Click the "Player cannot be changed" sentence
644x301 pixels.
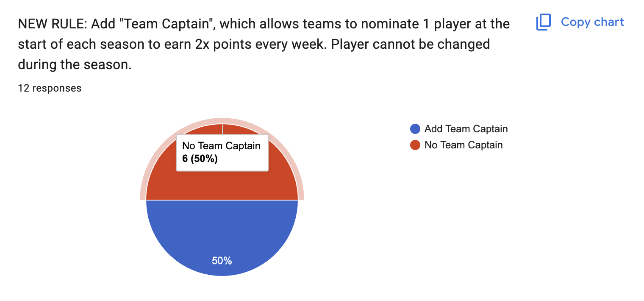410,44
